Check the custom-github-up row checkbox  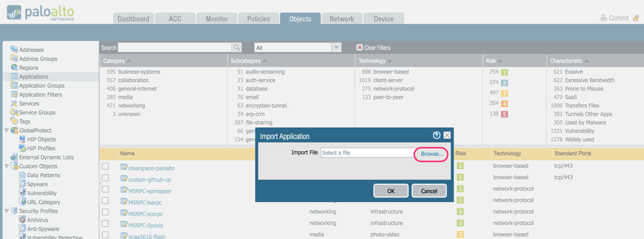tap(106, 178)
